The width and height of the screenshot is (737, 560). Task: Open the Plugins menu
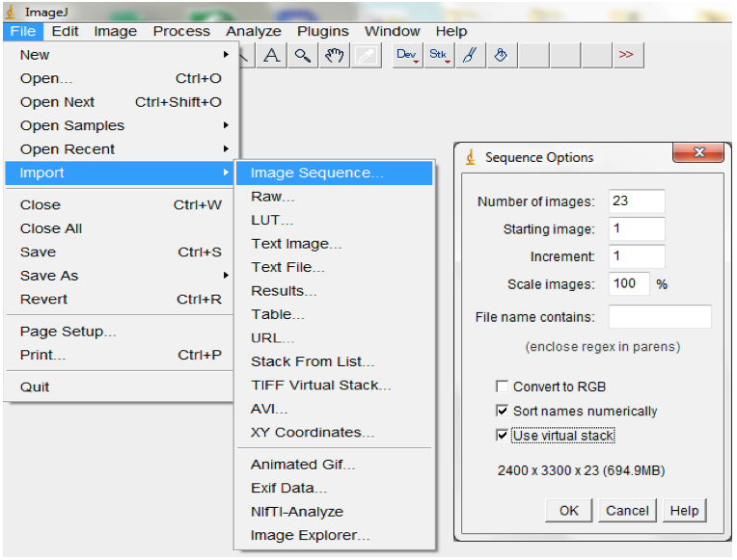point(323,32)
